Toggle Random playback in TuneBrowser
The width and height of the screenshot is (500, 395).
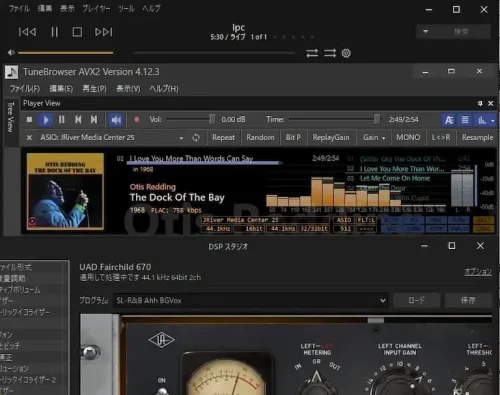[x=260, y=137]
